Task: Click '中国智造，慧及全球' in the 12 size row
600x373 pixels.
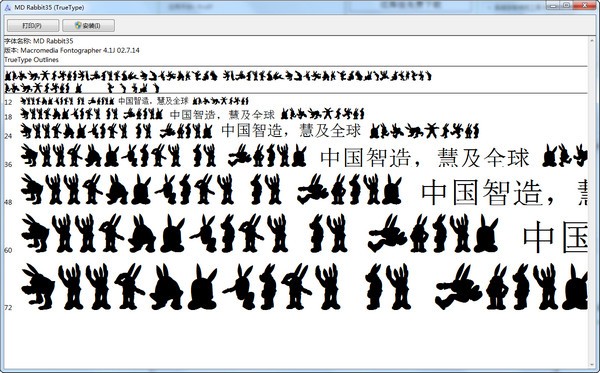Action: click(x=153, y=101)
